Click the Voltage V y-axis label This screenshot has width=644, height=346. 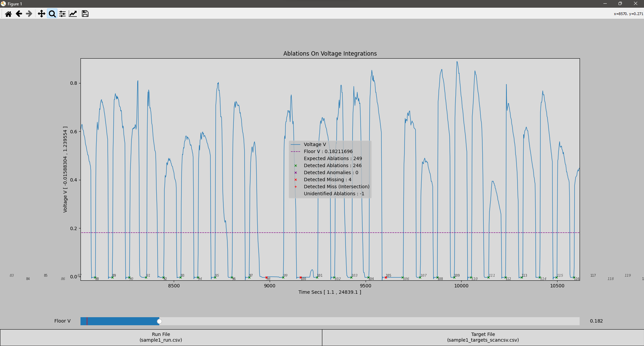65,169
